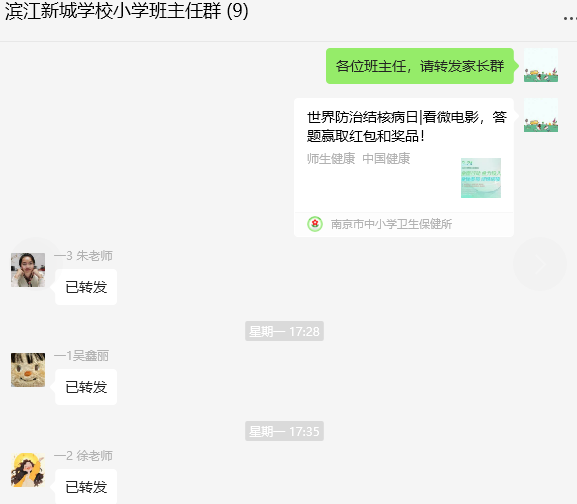Click the 南京市中小学卫生保健所 source label
Viewport: 577px width, 504px height.
pyautogui.click(x=391, y=224)
